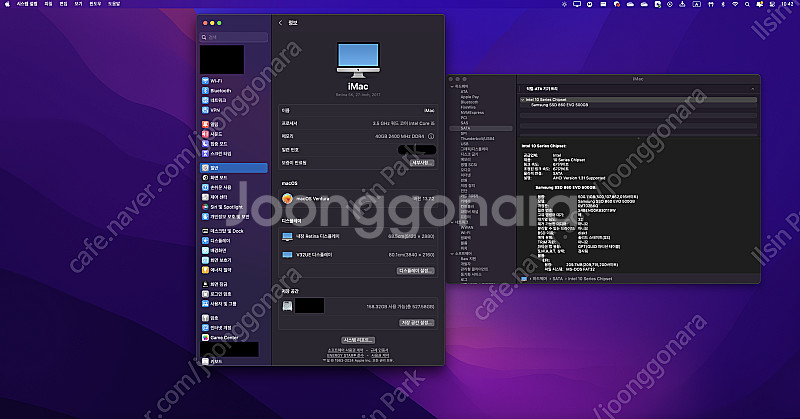This screenshot has width=800, height=419.
Task: Click the 디스플레이 설정 button
Action: (x=415, y=270)
